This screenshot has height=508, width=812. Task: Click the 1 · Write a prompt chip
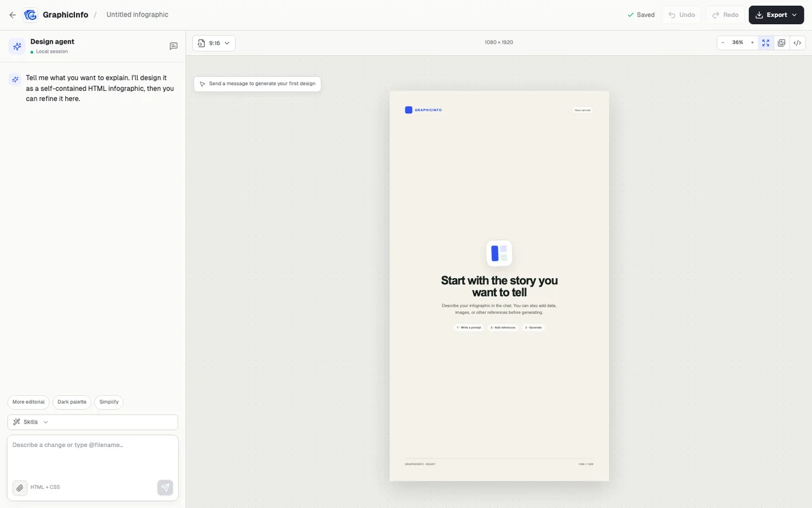(x=469, y=328)
